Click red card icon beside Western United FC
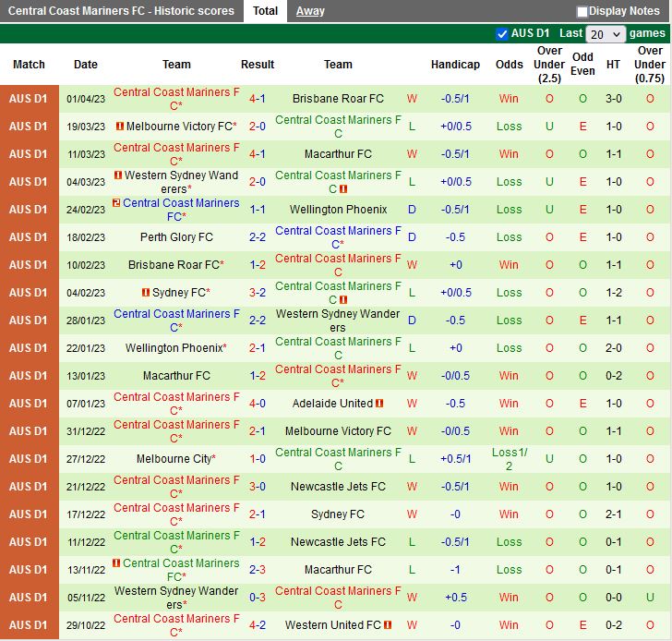Image resolution: width=672 pixels, height=641 pixels. [388, 624]
